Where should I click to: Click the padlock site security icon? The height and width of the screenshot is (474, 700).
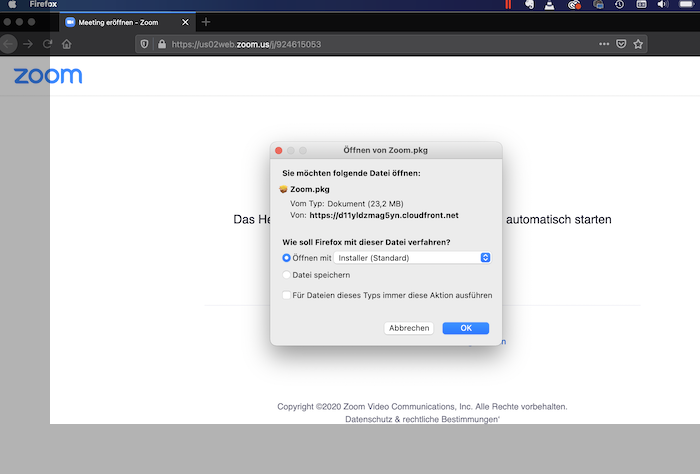(x=160, y=44)
